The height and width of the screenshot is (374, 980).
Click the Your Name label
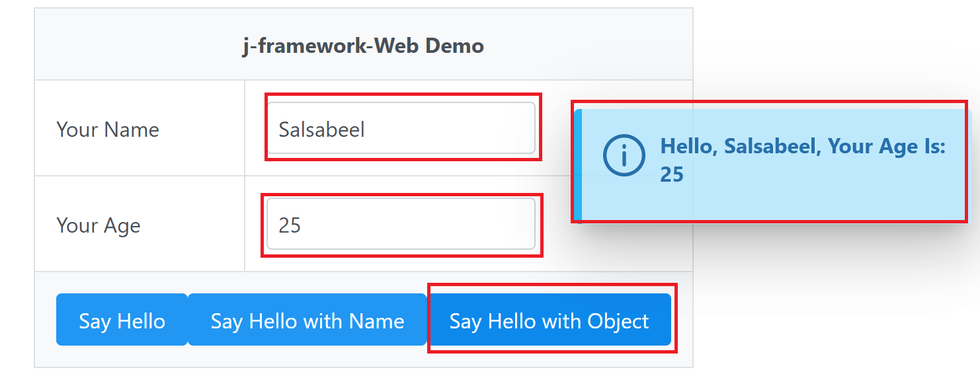108,129
